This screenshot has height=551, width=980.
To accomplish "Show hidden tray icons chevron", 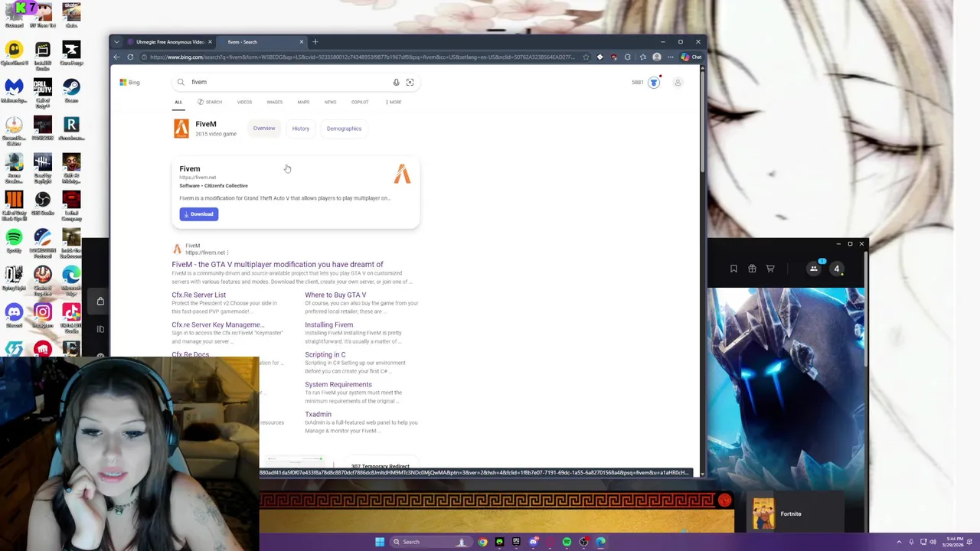I will click(899, 542).
